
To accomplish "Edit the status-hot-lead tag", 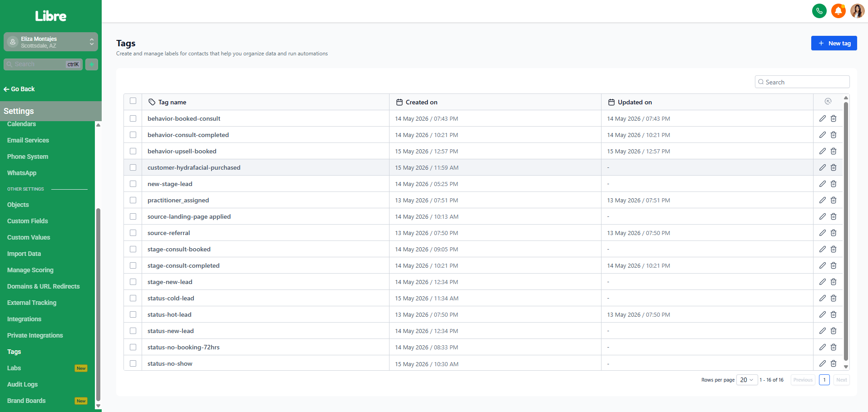I will [x=823, y=314].
